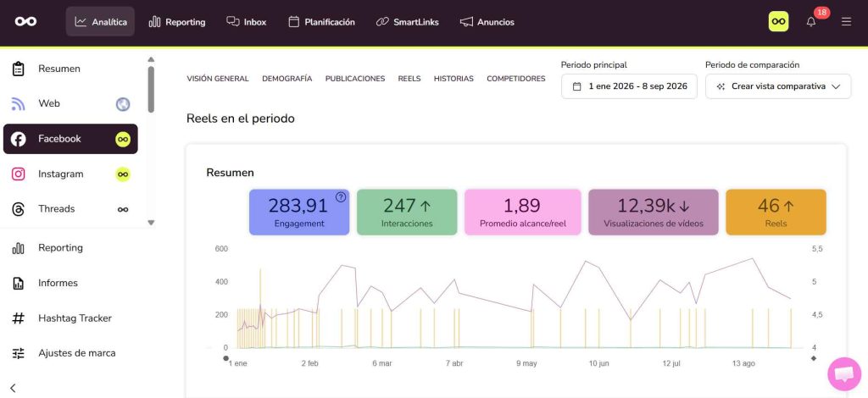
Task: Open Hashtag Tracker in the sidebar
Action: tap(70, 318)
